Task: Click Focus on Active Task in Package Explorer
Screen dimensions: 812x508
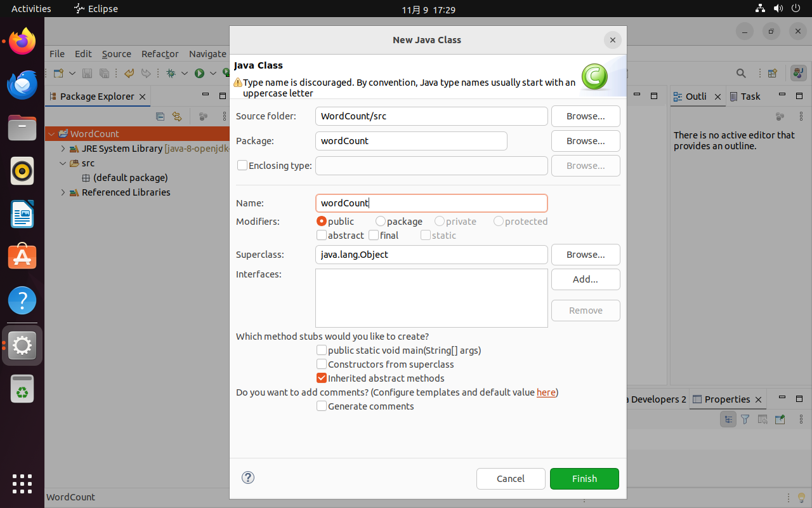Action: click(204, 117)
